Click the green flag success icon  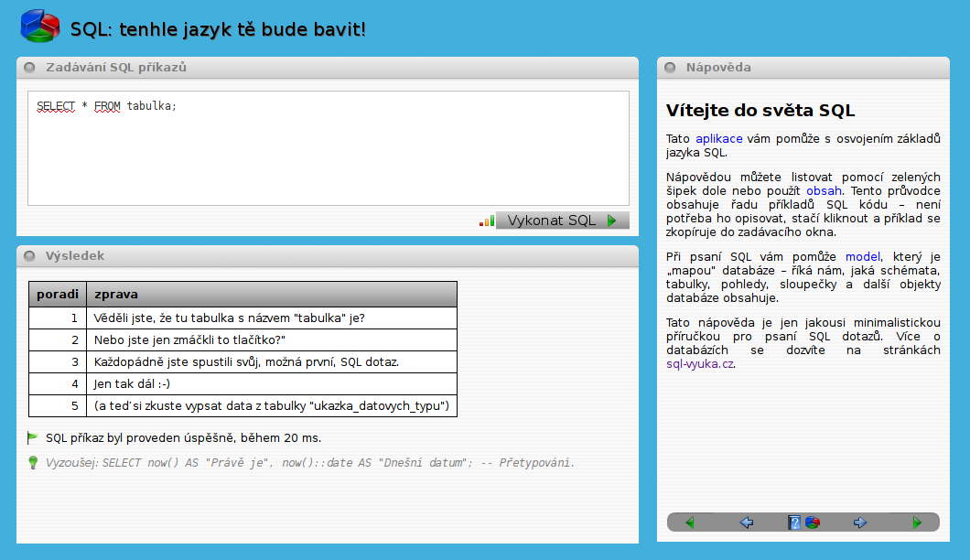coord(33,438)
